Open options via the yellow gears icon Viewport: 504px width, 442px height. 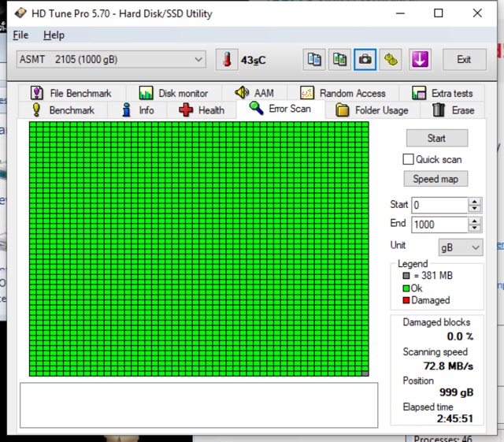391,59
